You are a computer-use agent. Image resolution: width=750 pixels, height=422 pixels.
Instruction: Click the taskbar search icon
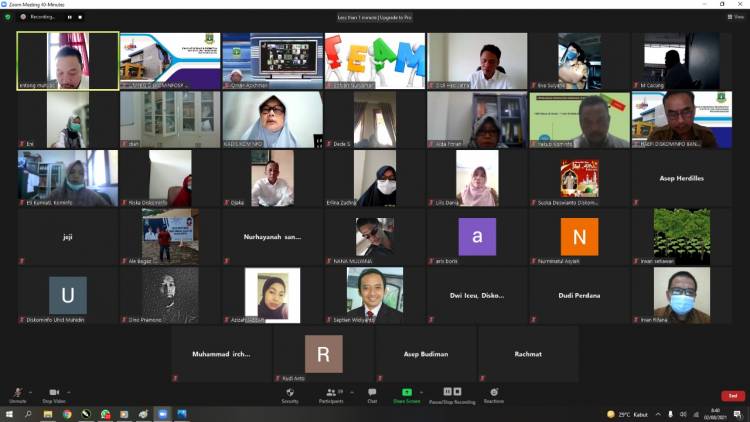click(28, 414)
